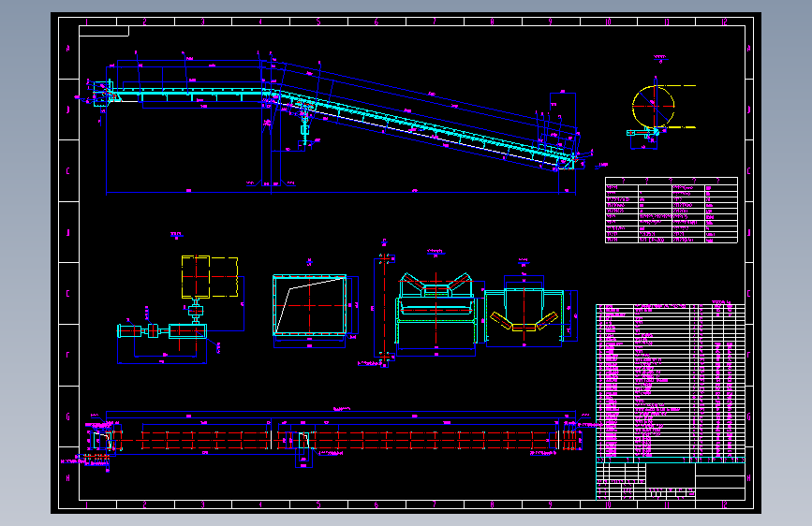The image size is (812, 526).
Task: Select the white technical parameters table
Action: pyautogui.click(x=672, y=211)
